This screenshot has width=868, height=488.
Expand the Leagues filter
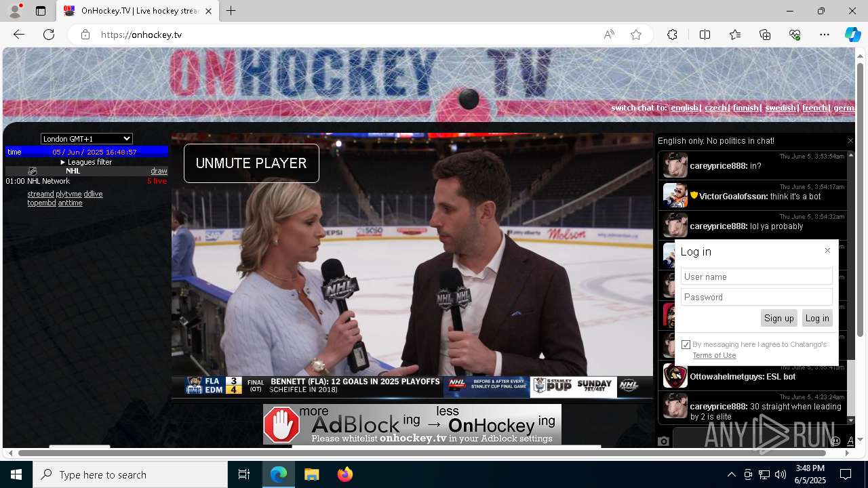pos(86,162)
